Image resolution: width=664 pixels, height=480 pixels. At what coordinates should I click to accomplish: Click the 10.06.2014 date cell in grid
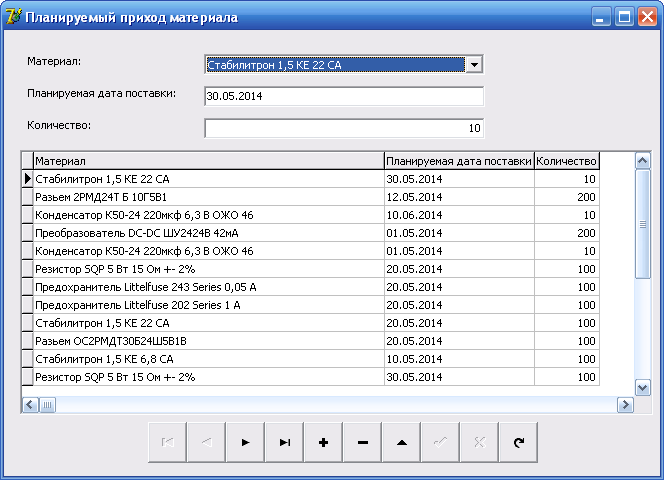click(x=458, y=215)
